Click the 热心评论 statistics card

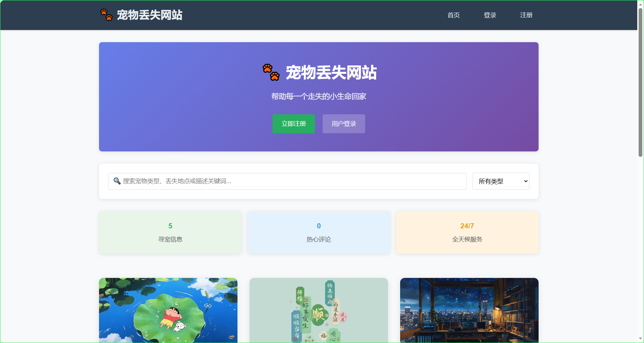[x=319, y=232]
